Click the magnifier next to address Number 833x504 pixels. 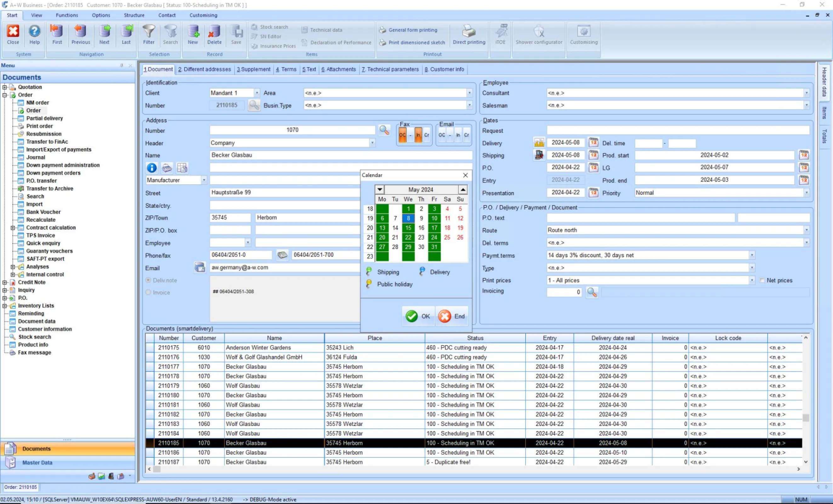click(x=384, y=130)
